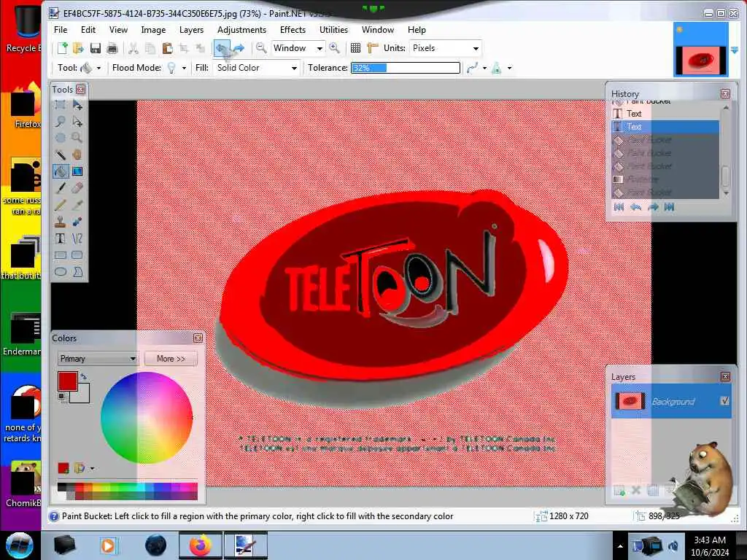Image resolution: width=747 pixels, height=560 pixels.
Task: Select the Magic Wand tool
Action: pos(61,155)
